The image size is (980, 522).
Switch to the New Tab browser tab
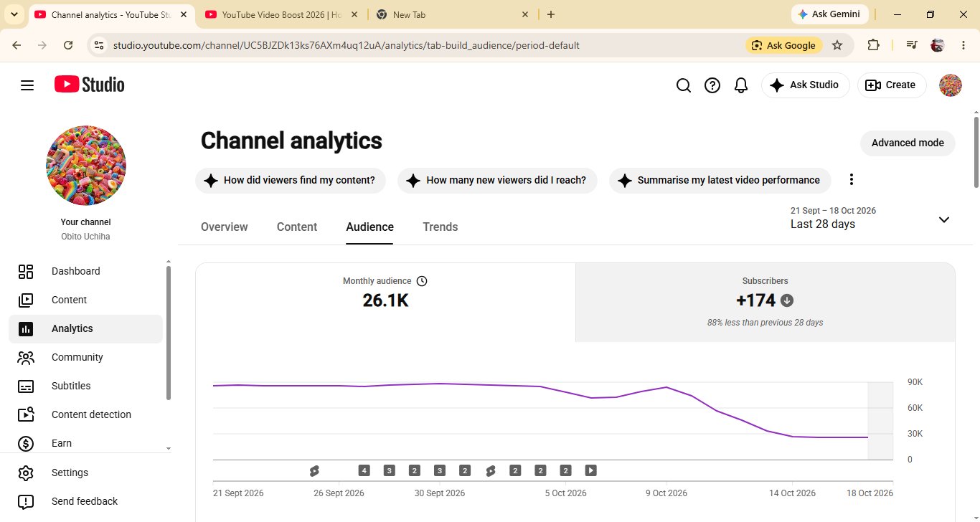(453, 14)
